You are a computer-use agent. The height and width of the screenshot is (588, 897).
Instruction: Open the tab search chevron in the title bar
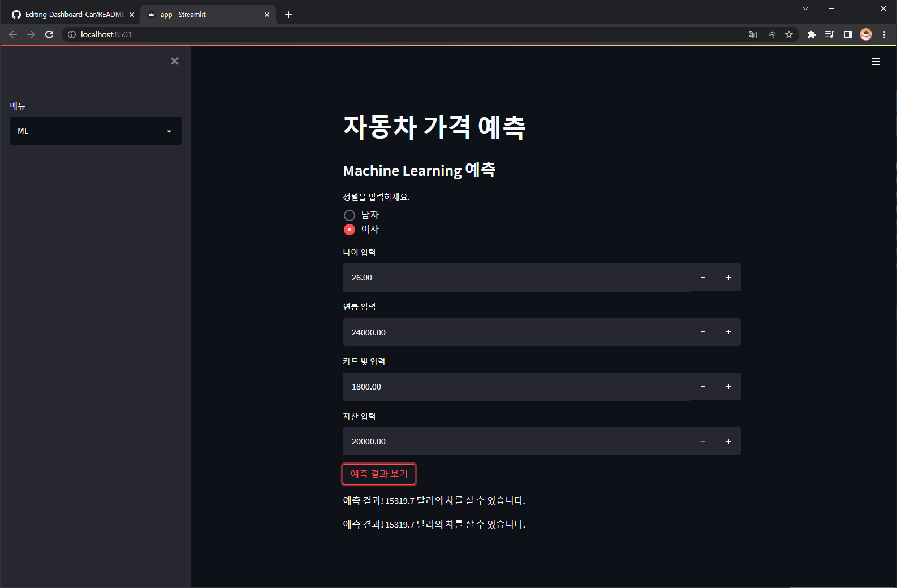(805, 8)
